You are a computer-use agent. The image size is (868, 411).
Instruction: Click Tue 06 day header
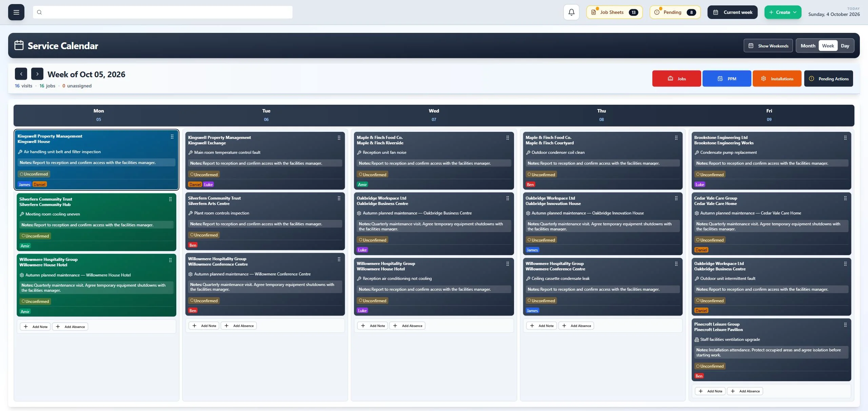266,115
